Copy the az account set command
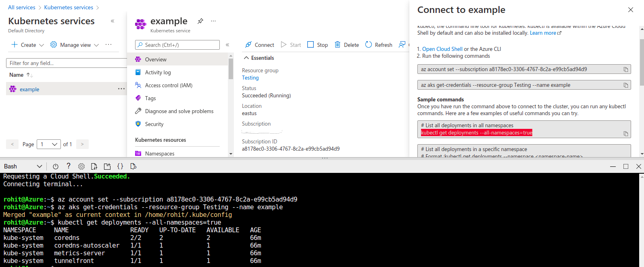The width and height of the screenshot is (644, 267). (x=626, y=69)
